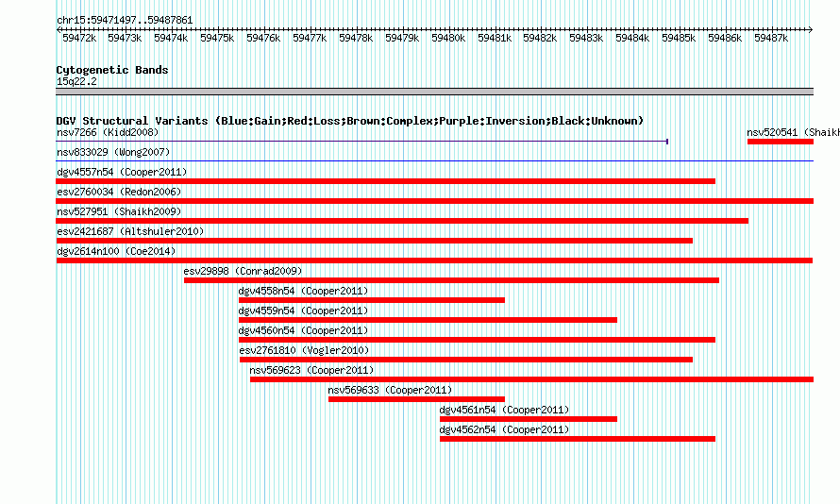
Task: Click the nsv833029 (Wong2007) variant label
Action: click(x=113, y=152)
